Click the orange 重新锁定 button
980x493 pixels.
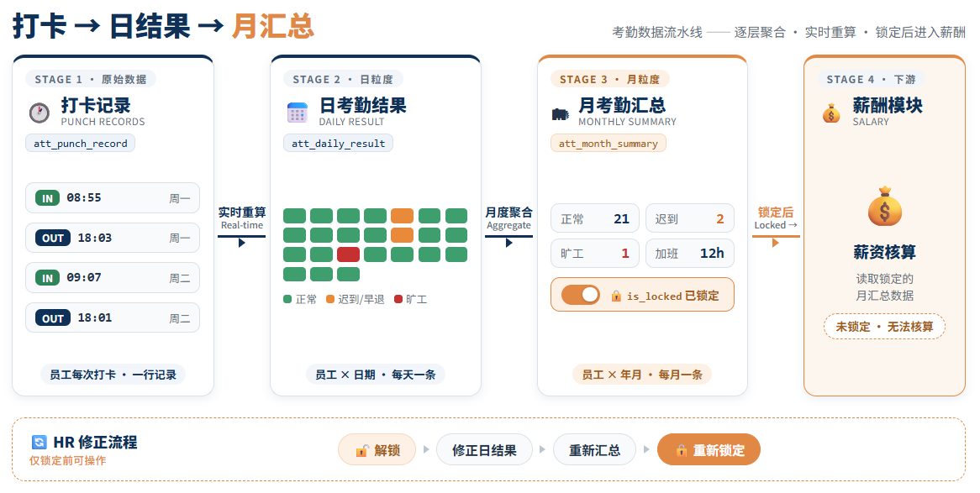709,450
